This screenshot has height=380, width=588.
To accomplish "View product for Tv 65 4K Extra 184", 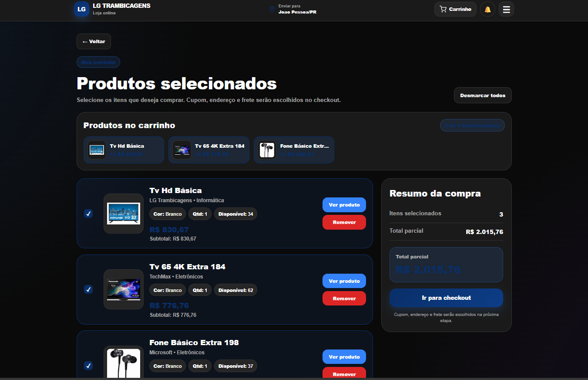I will (x=344, y=281).
